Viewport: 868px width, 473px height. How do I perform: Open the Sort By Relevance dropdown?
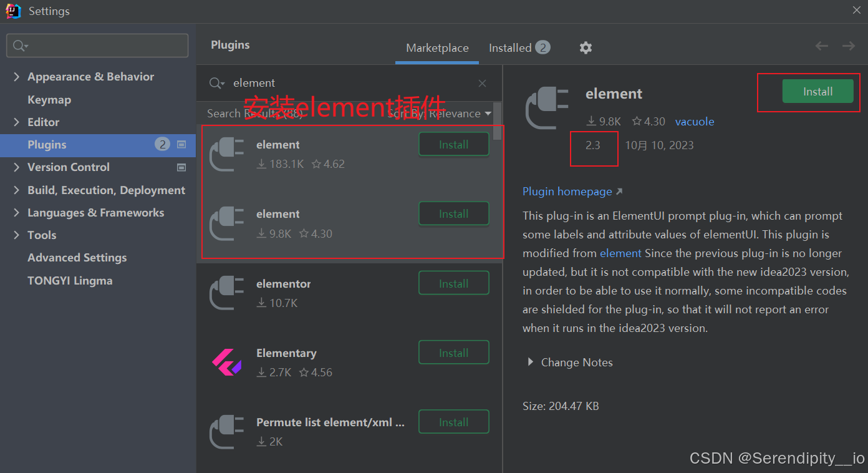(439, 114)
